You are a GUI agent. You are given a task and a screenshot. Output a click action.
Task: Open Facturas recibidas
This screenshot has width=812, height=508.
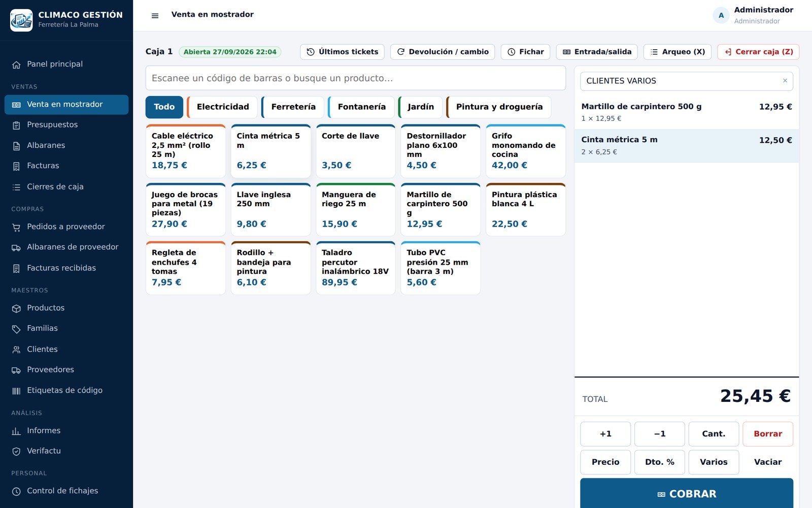[x=66, y=268]
